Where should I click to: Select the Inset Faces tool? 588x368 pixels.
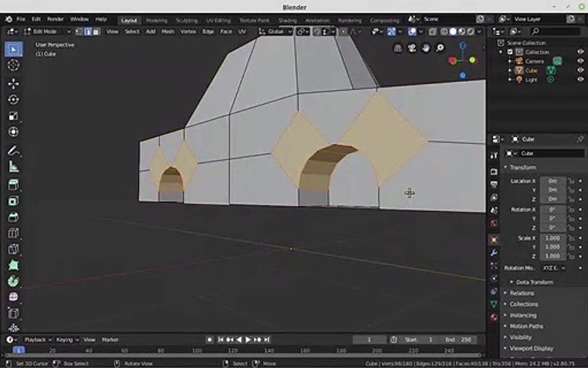coord(13,201)
